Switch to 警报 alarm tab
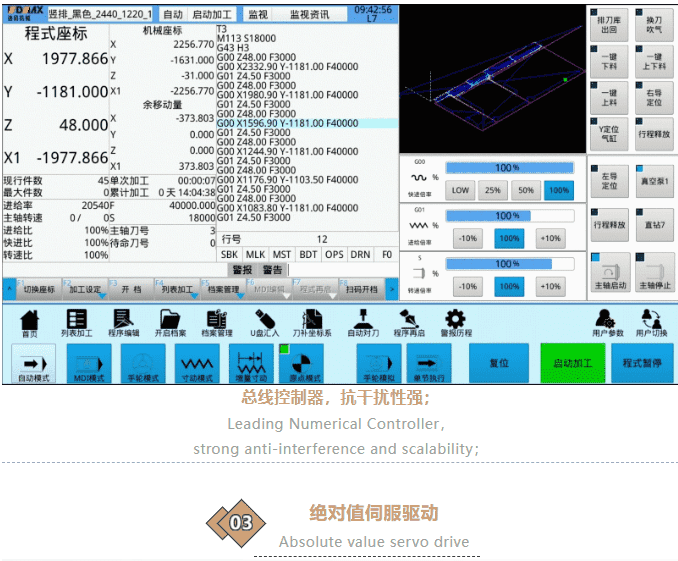 (x=242, y=270)
